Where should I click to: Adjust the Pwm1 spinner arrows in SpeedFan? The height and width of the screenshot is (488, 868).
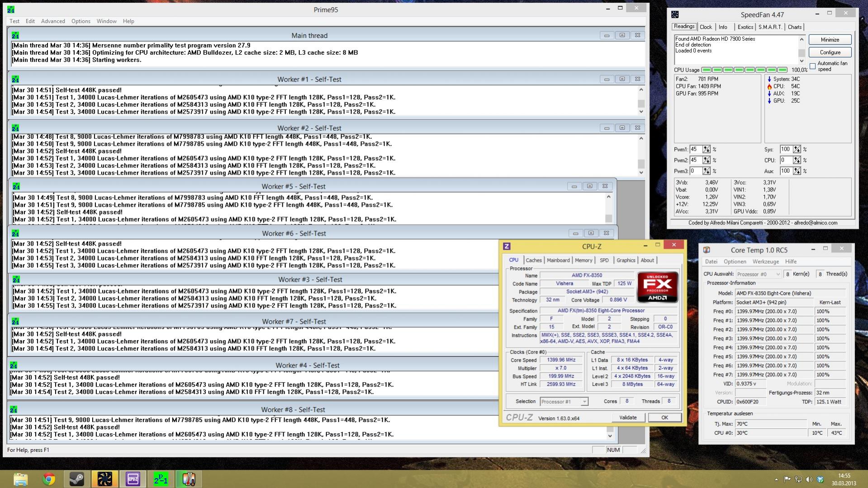(707, 150)
